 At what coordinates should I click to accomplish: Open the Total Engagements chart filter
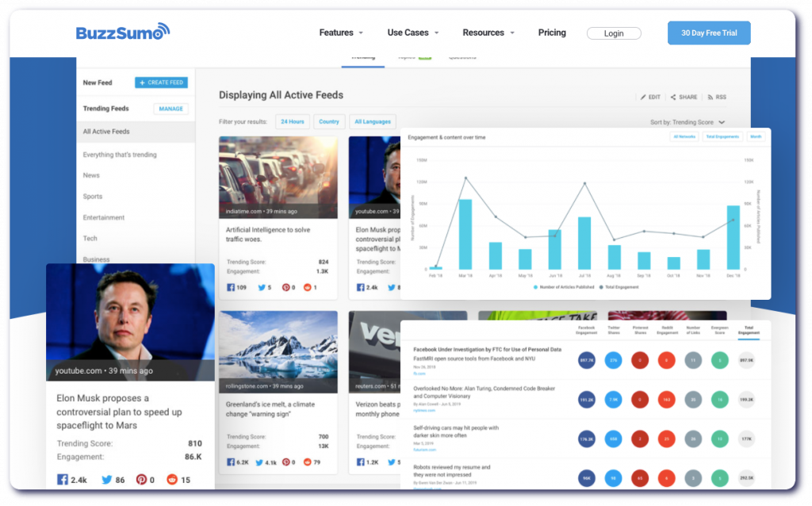click(722, 136)
